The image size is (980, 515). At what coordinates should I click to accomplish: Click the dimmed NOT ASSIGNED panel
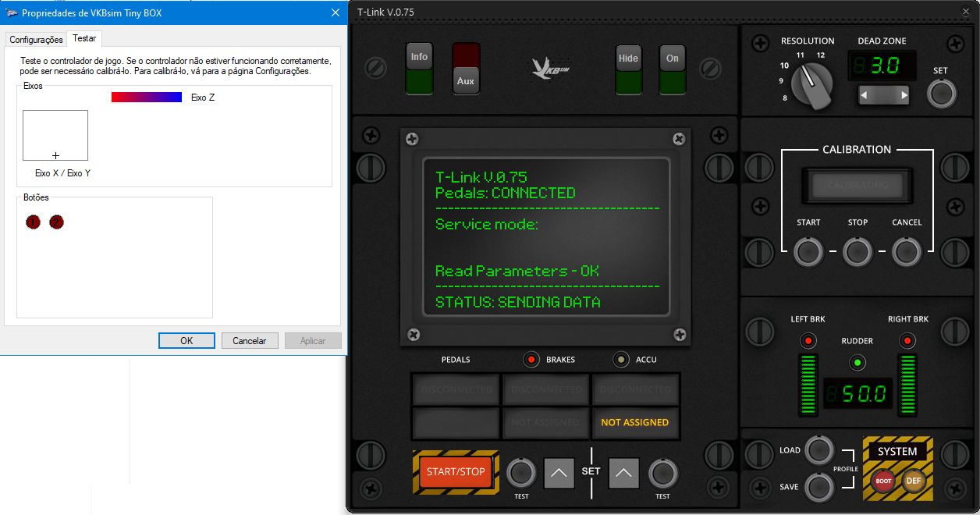546,422
